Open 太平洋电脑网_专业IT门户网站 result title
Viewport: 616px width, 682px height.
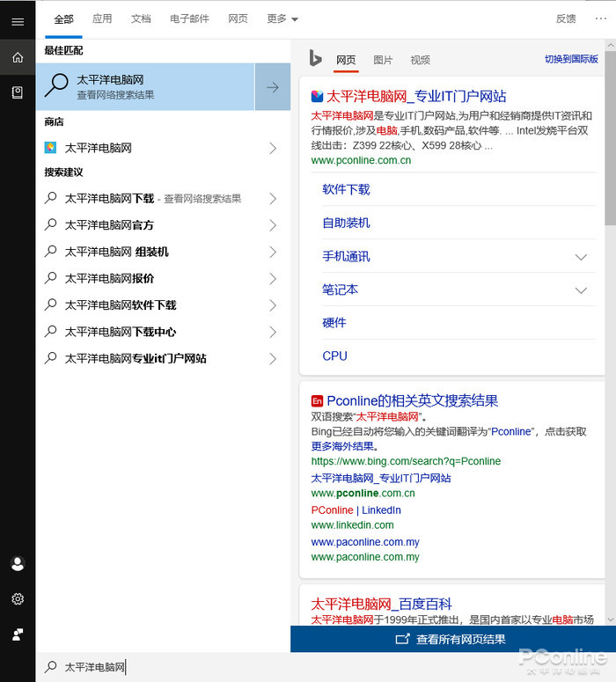tap(416, 96)
